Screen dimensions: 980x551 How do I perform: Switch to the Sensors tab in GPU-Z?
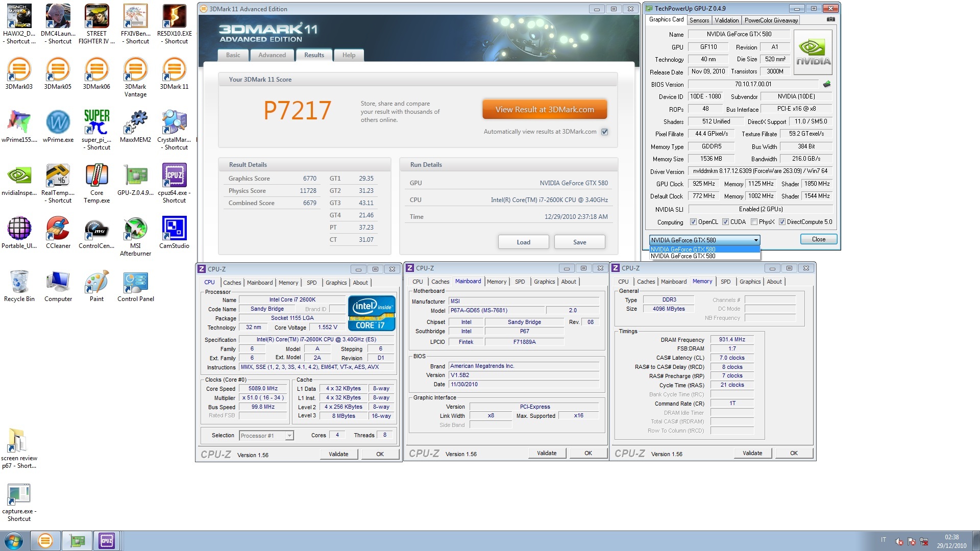(699, 20)
